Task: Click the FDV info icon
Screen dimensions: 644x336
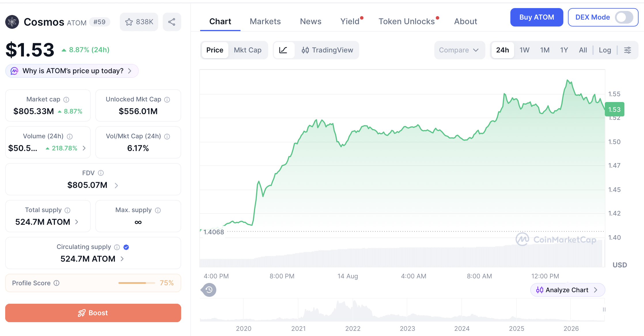Action: pyautogui.click(x=101, y=173)
